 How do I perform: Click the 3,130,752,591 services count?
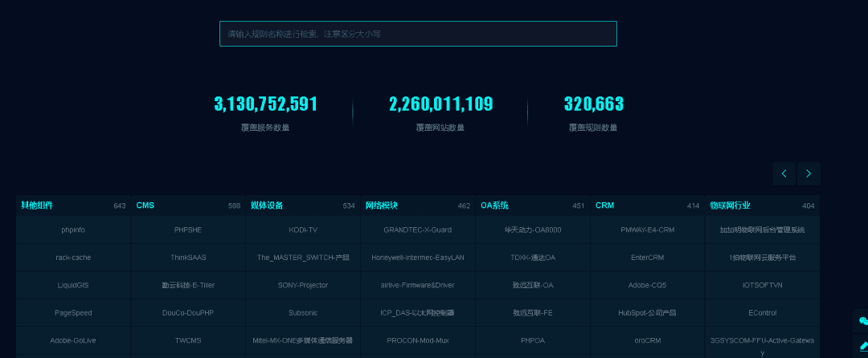266,104
